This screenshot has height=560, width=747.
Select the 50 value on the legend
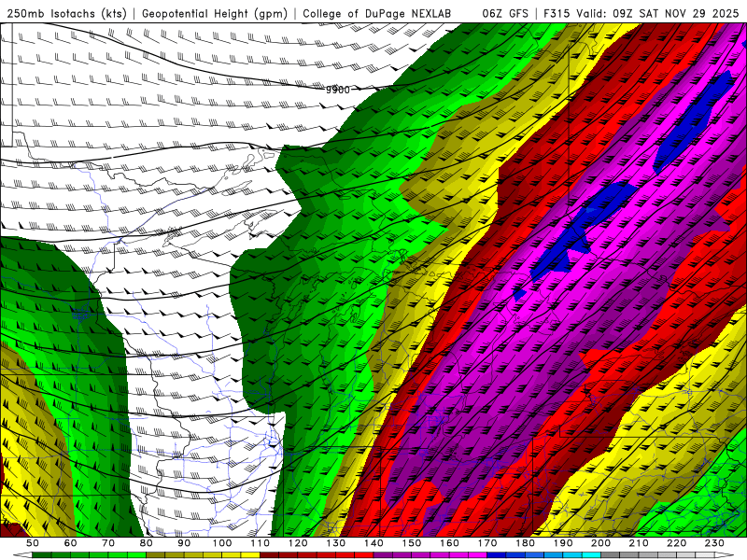pos(33,543)
